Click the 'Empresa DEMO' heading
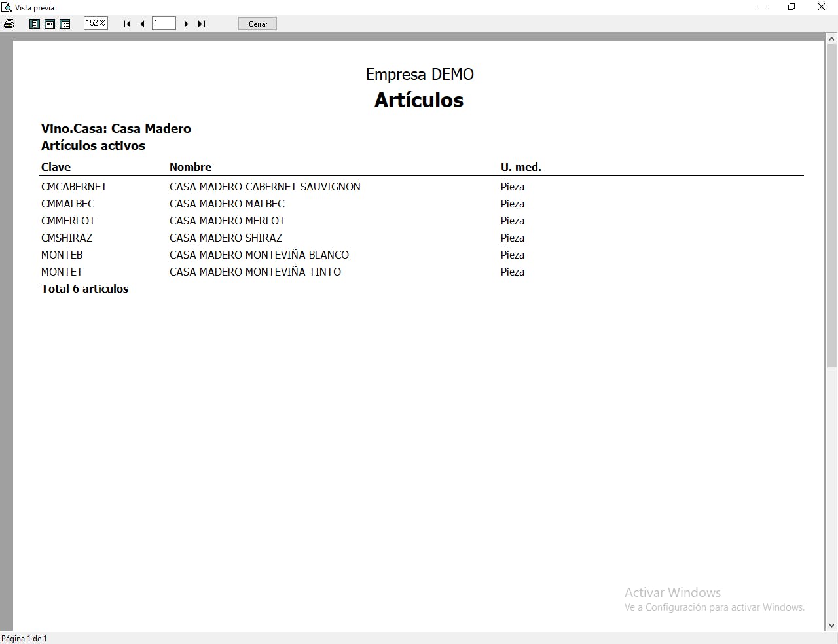The image size is (838, 644). [420, 75]
